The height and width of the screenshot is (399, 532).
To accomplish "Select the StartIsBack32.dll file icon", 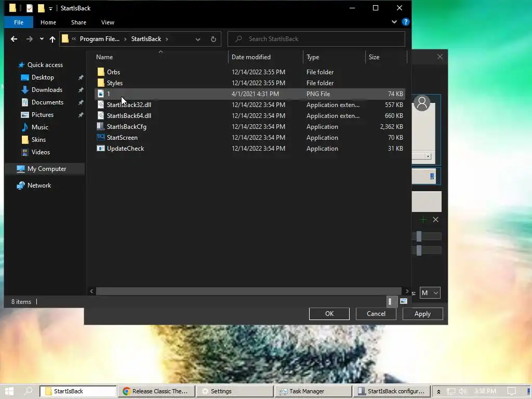I will [101, 105].
